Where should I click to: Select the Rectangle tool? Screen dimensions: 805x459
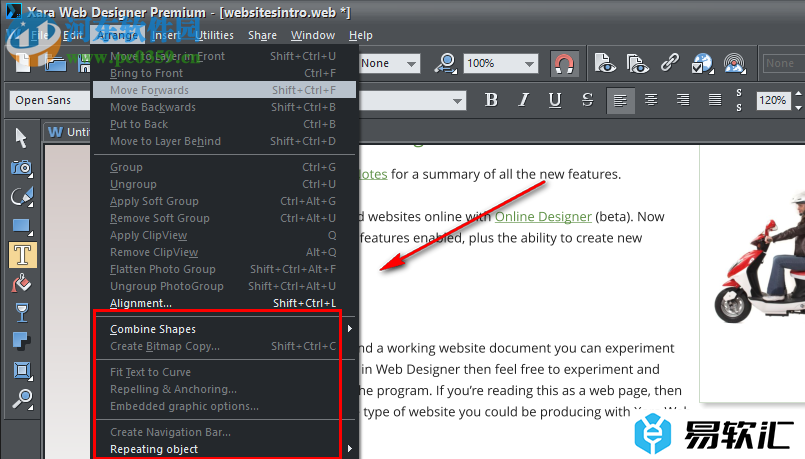[22, 226]
